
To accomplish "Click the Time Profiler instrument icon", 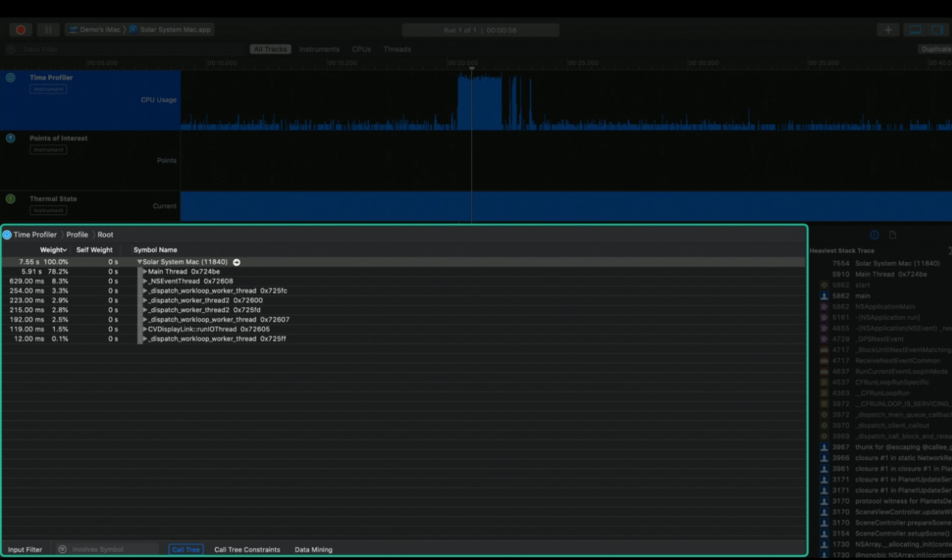I will (x=11, y=78).
